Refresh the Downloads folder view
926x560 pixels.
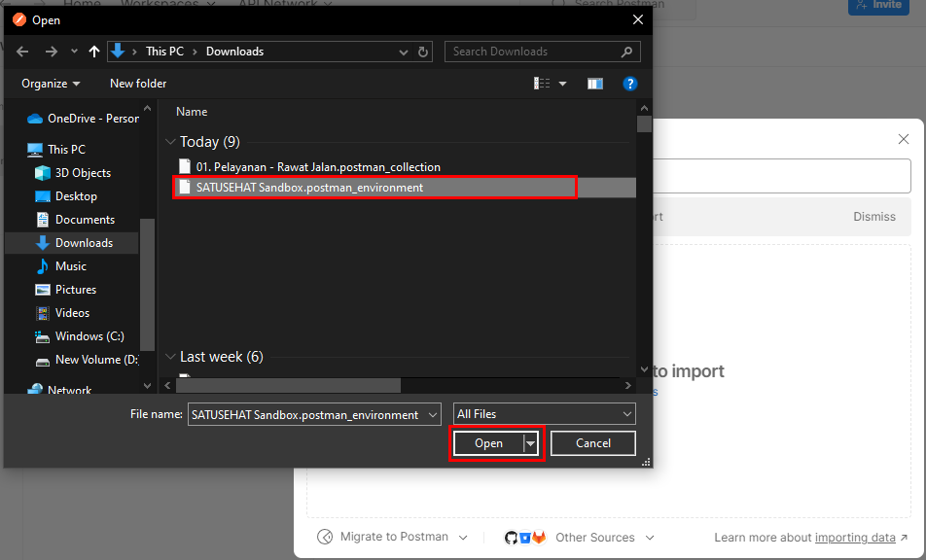423,52
